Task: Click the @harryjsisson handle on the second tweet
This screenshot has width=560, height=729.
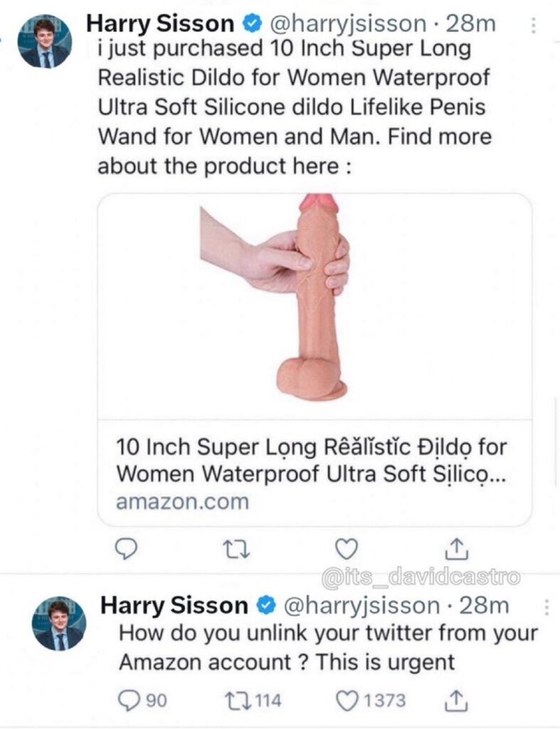Action: (361, 606)
